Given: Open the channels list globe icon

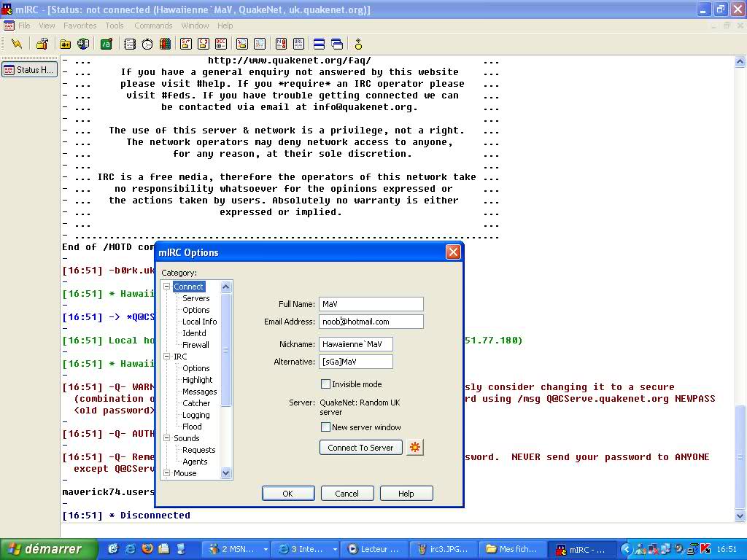Looking at the screenshot, I should [x=83, y=44].
